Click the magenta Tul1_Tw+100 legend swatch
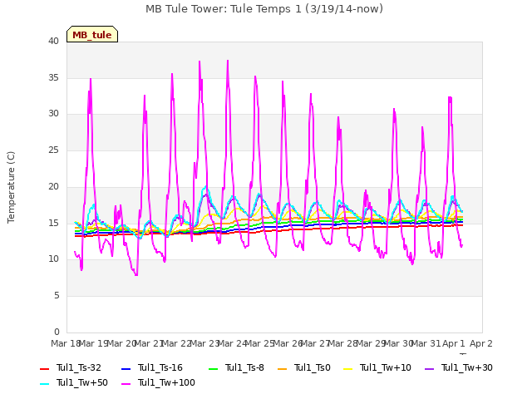This screenshot has height=399, width=532. 126,384
